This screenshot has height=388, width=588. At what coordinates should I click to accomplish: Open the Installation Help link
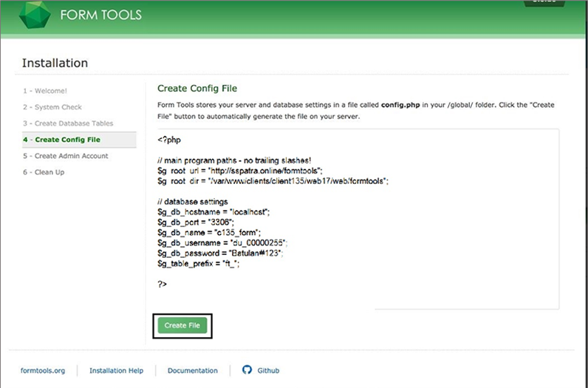click(x=116, y=370)
